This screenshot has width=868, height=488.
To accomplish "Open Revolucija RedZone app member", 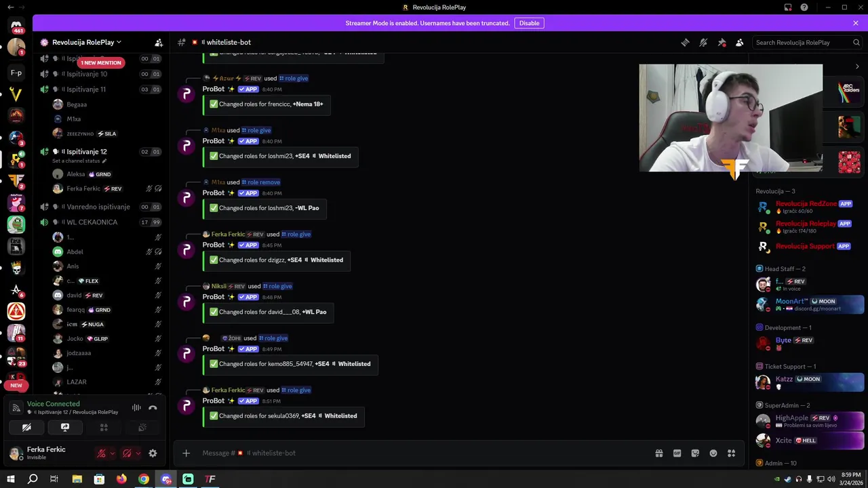I will [810, 207].
